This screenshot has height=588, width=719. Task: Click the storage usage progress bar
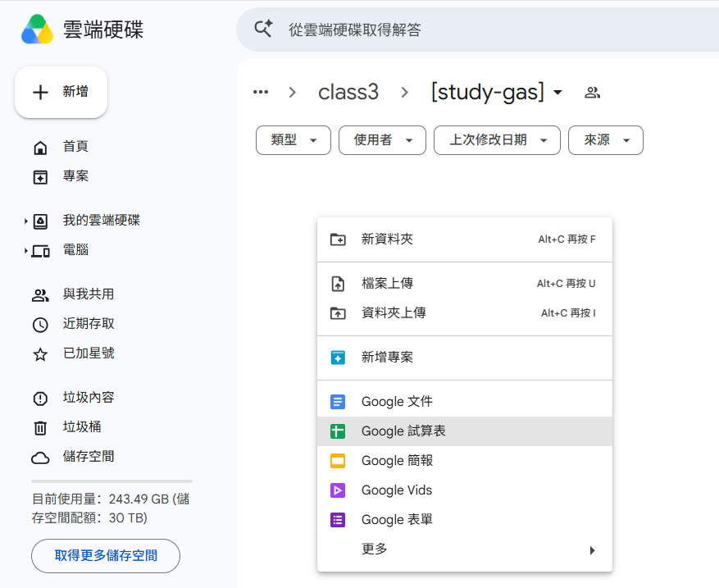(111, 481)
